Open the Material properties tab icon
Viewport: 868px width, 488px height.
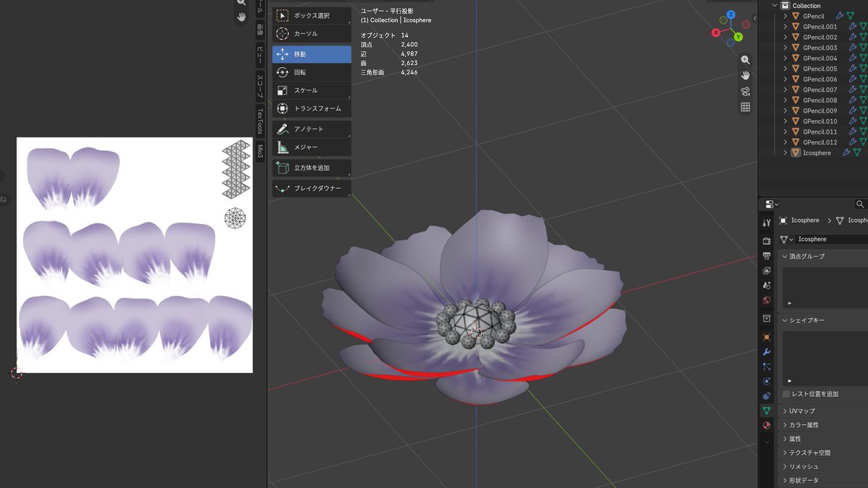click(767, 425)
